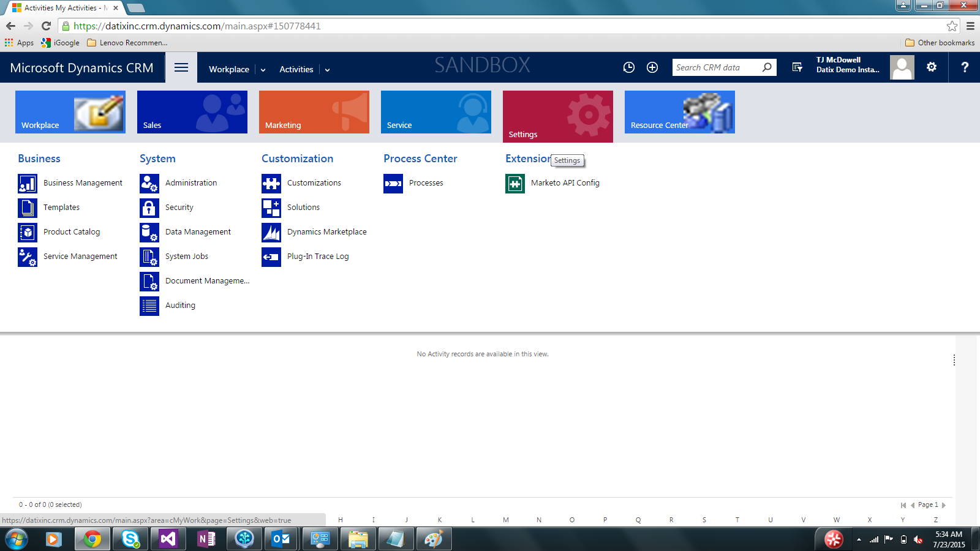Open Outlook from the taskbar

pyautogui.click(x=282, y=539)
